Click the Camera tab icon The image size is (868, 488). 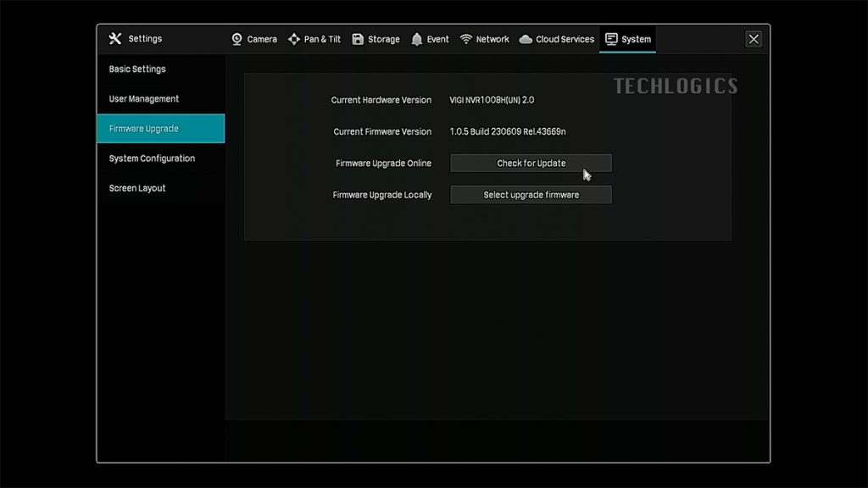pyautogui.click(x=237, y=39)
